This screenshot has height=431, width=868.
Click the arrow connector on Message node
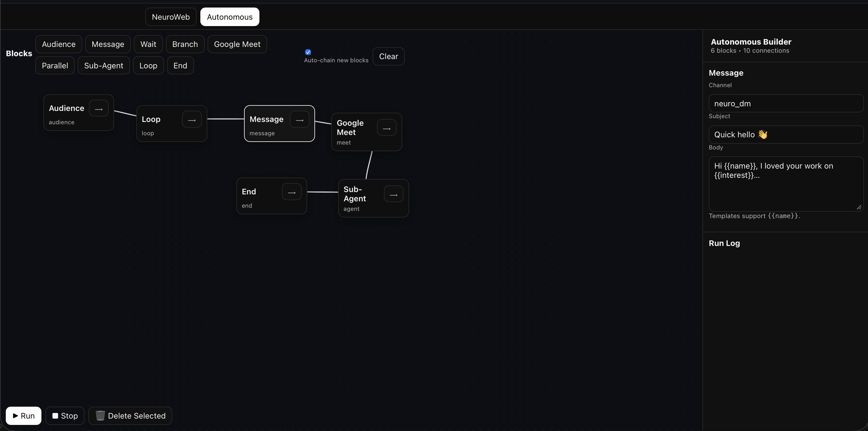(x=300, y=120)
